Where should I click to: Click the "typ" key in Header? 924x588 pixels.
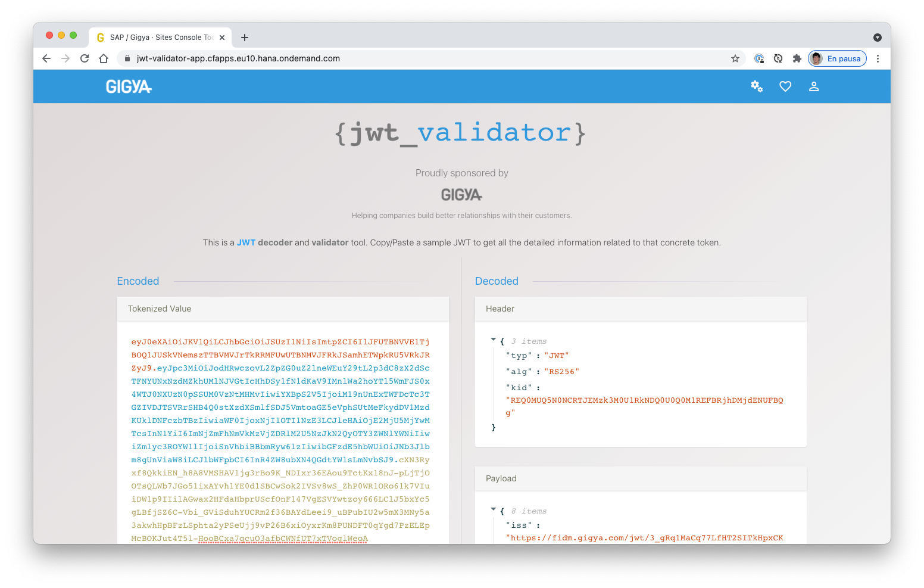(519, 356)
